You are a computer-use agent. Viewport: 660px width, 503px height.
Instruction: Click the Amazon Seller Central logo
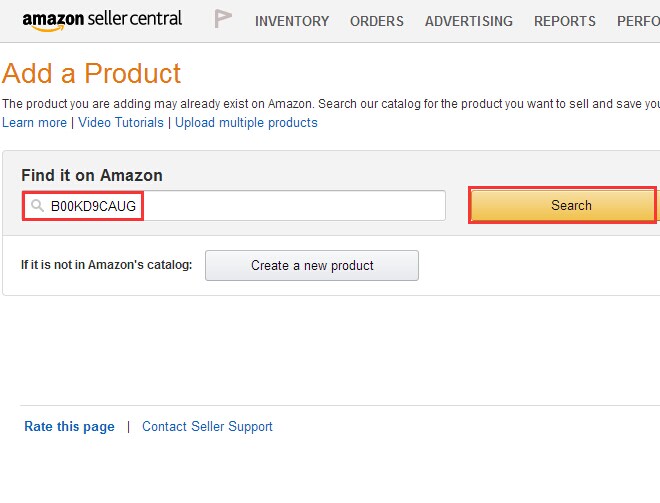click(x=102, y=20)
